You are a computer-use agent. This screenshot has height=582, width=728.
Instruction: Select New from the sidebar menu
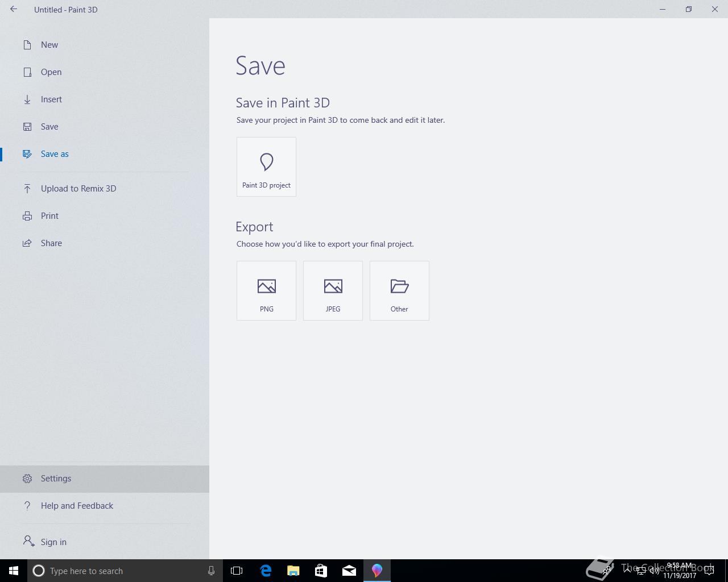coord(105,45)
